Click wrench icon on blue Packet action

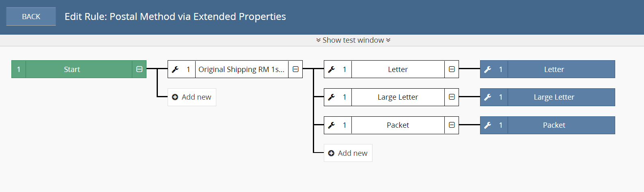tap(488, 125)
